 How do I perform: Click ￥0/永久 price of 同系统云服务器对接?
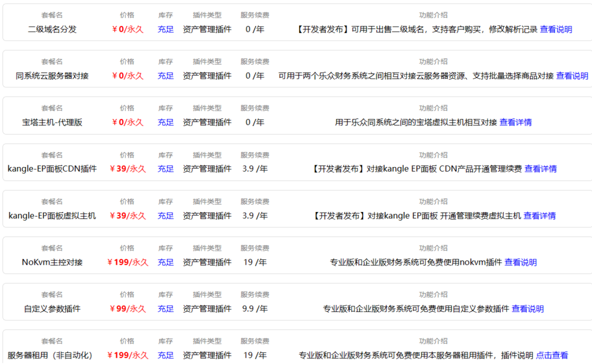point(128,76)
